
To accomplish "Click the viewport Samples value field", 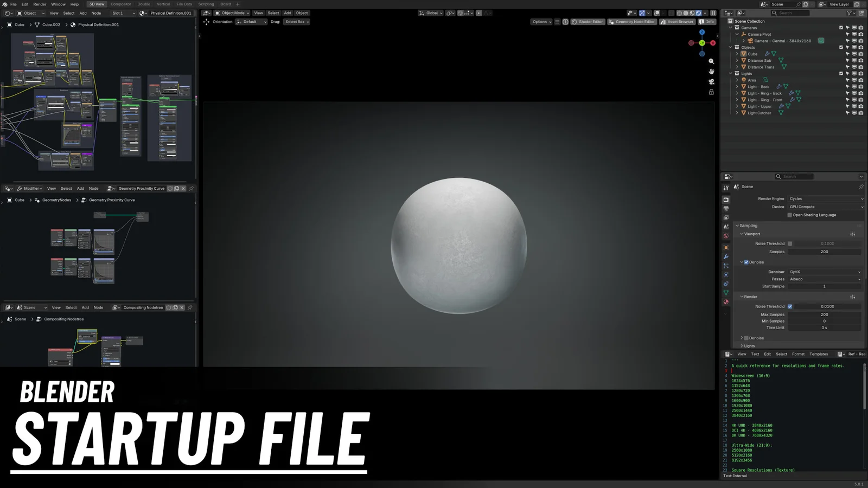I will [x=824, y=252].
